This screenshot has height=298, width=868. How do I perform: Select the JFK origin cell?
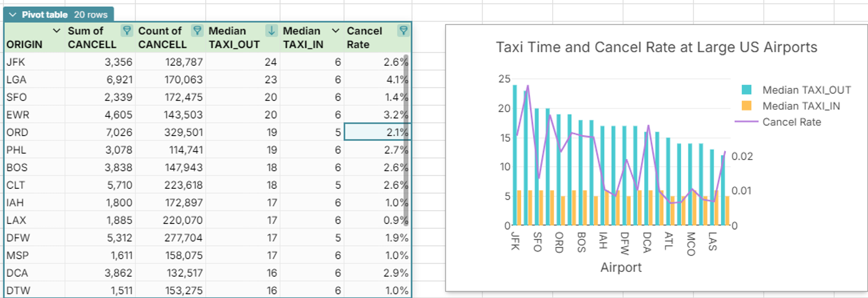click(x=34, y=62)
